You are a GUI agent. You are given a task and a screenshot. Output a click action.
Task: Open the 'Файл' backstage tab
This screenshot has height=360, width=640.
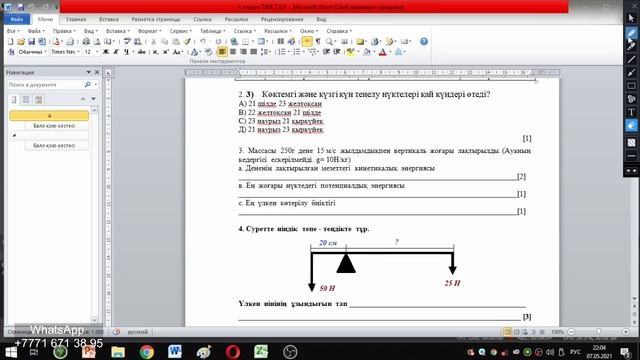[17, 19]
